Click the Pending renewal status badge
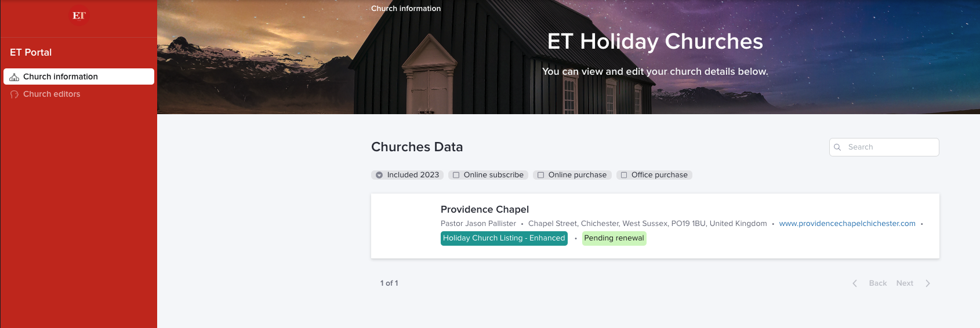 [x=614, y=238]
